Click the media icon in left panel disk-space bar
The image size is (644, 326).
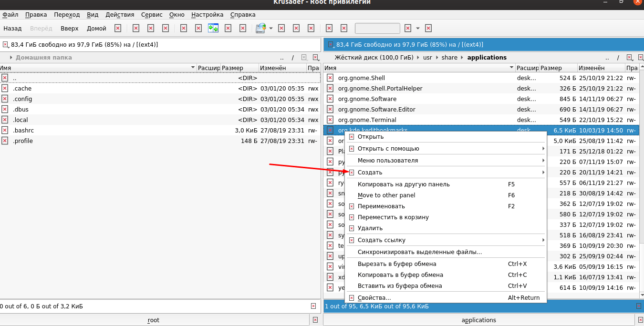click(5, 45)
